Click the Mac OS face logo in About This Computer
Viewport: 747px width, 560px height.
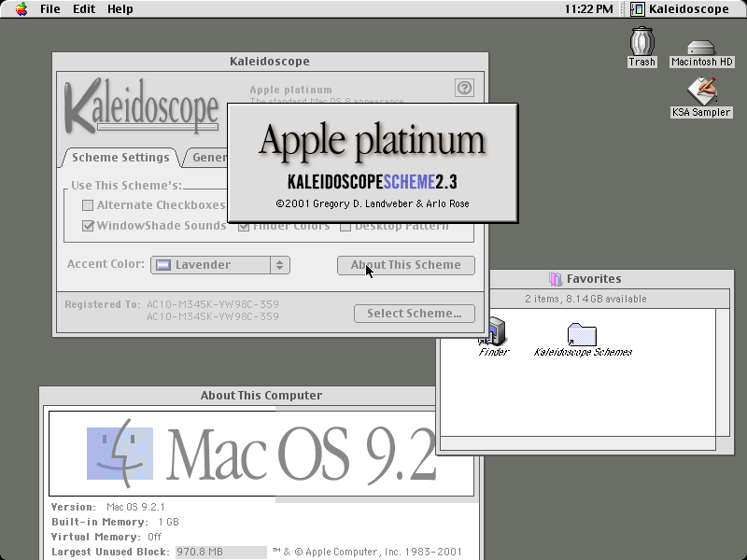pos(120,454)
